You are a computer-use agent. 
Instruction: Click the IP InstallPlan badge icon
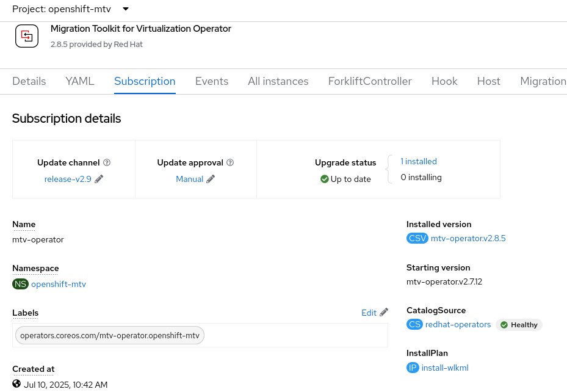[x=413, y=368]
